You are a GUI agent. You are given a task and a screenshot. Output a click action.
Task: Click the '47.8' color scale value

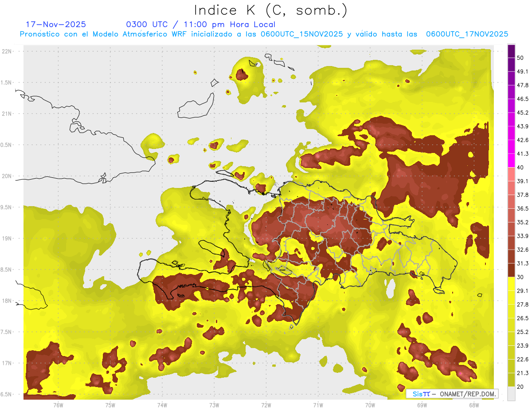point(523,85)
